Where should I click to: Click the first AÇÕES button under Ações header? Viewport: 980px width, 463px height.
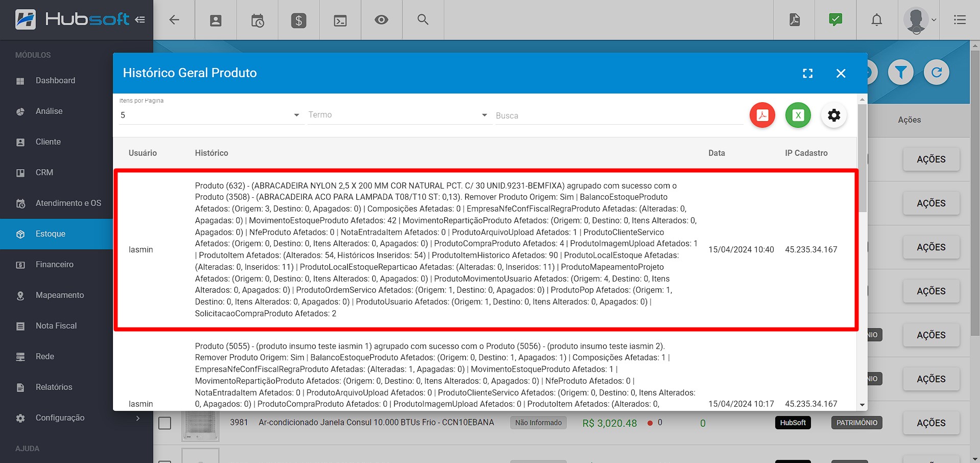pyautogui.click(x=931, y=159)
